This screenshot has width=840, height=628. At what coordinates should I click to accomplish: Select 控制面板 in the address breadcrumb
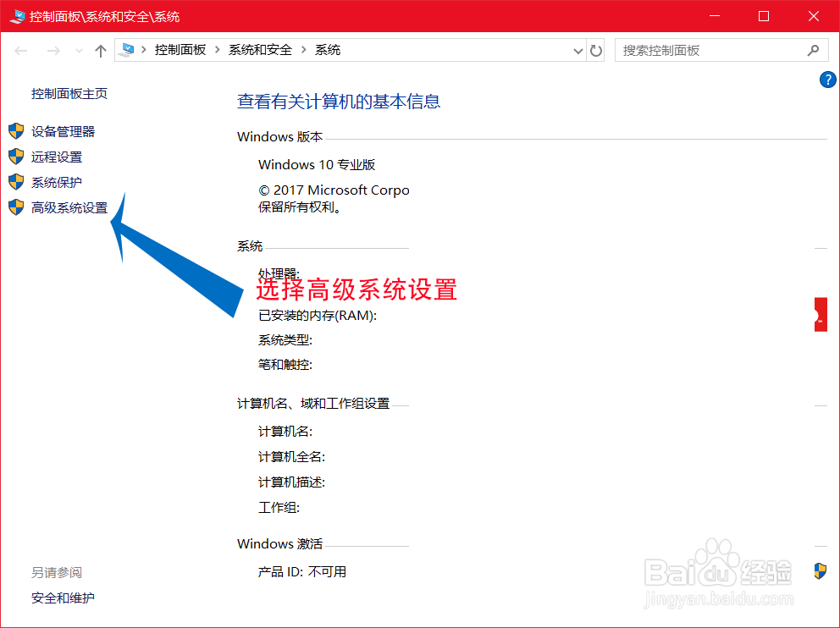(x=180, y=50)
